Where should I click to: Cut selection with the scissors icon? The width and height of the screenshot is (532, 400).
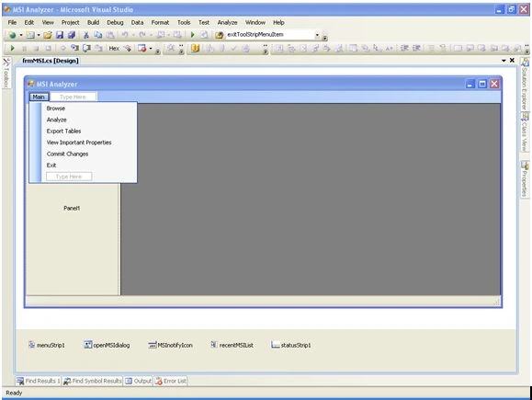pyautogui.click(x=86, y=35)
